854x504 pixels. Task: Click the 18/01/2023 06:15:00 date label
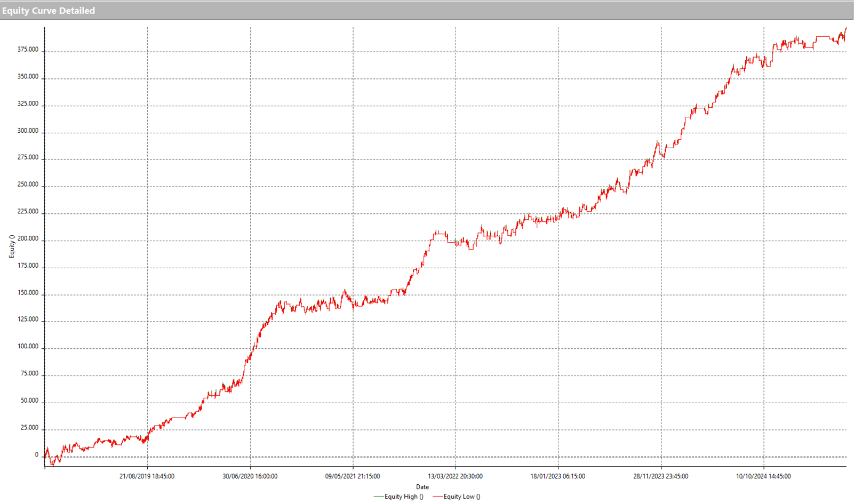[557, 476]
